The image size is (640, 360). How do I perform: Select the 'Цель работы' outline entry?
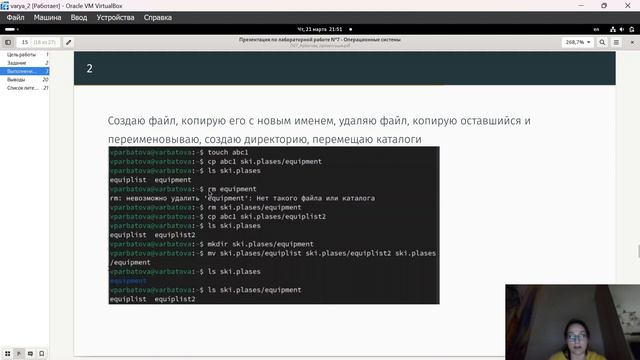point(25,55)
